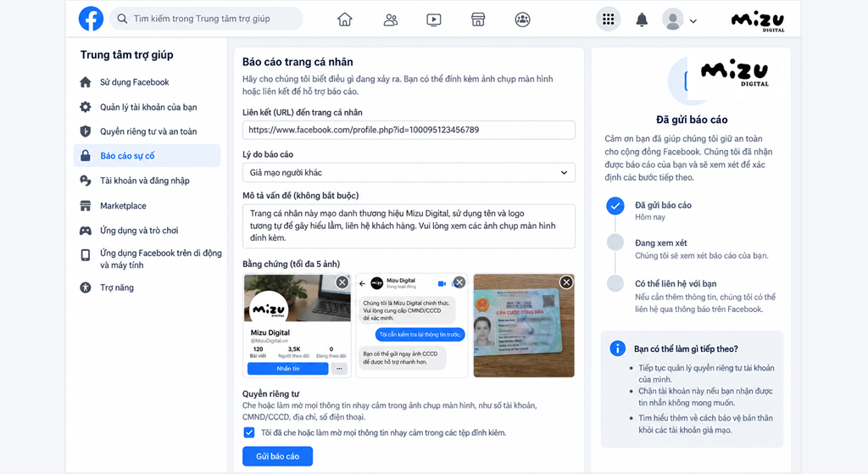Click the mobile device icon in sidebar
The image size is (868, 474).
point(86,254)
